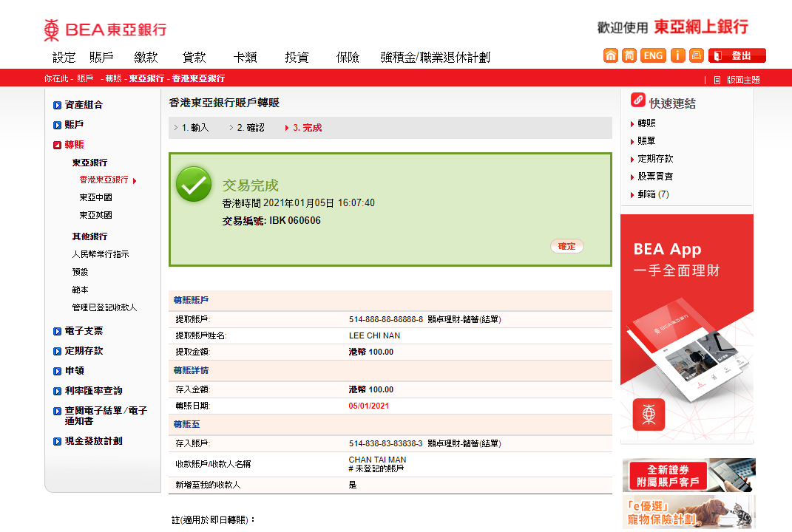Open the 全新證券附屬賬戶客戶 banner

pos(689,475)
